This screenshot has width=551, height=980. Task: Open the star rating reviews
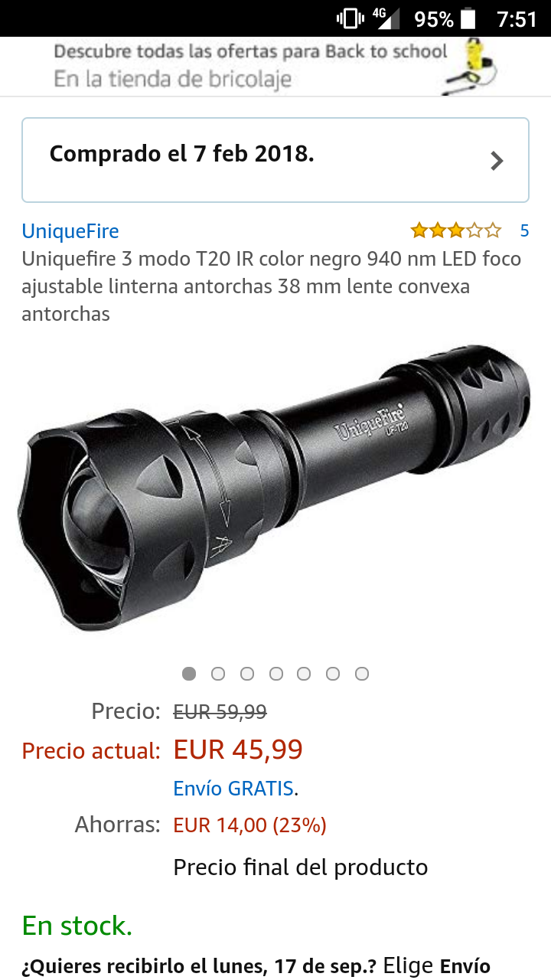456,230
